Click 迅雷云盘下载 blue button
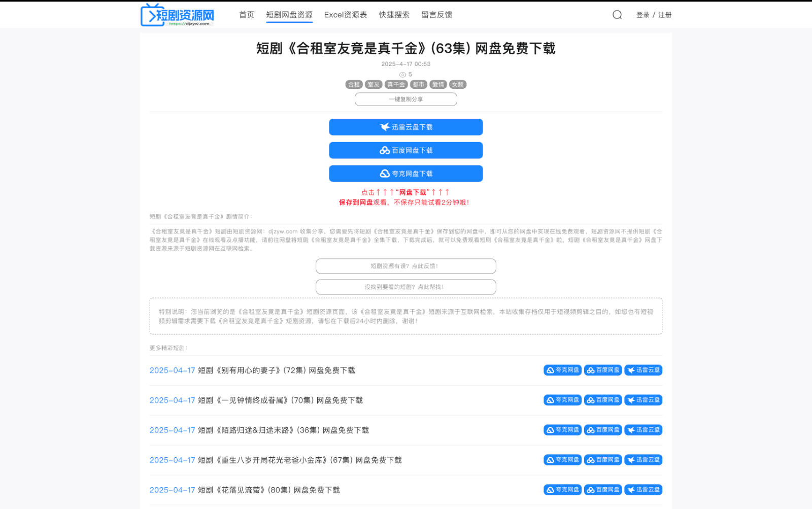 406,127
